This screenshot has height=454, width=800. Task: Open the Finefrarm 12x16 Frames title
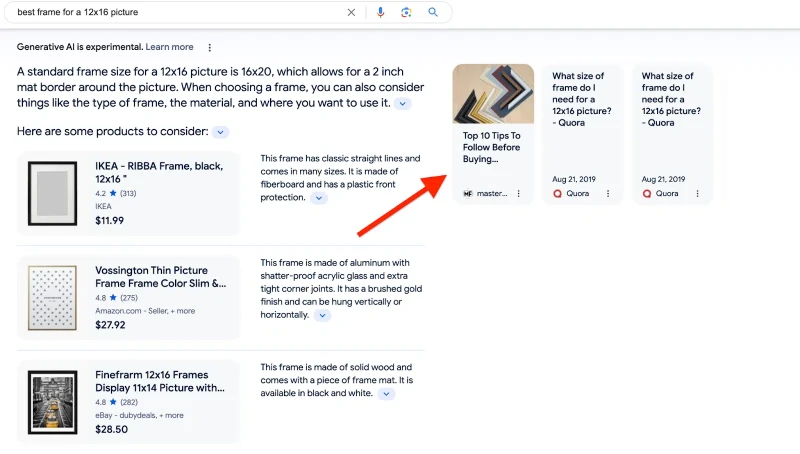coord(160,382)
